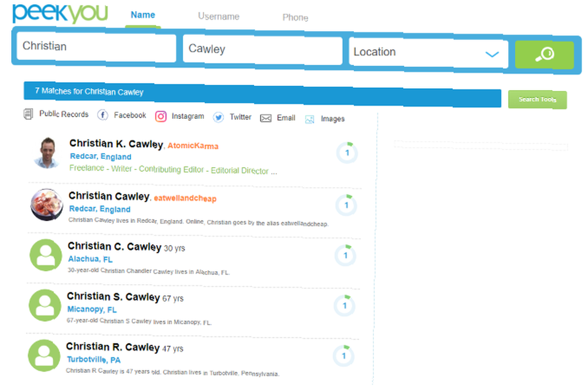Click green avatar of Christian R. Cawley
The height and width of the screenshot is (390, 588).
coord(44,355)
